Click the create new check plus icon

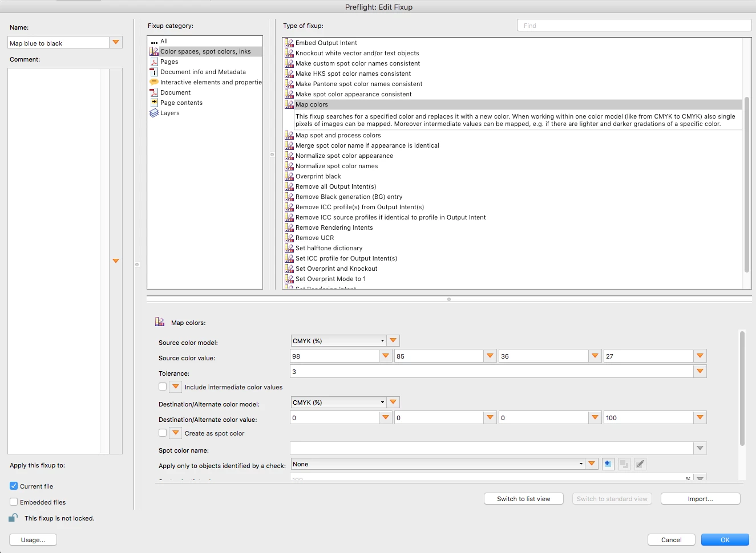[608, 464]
